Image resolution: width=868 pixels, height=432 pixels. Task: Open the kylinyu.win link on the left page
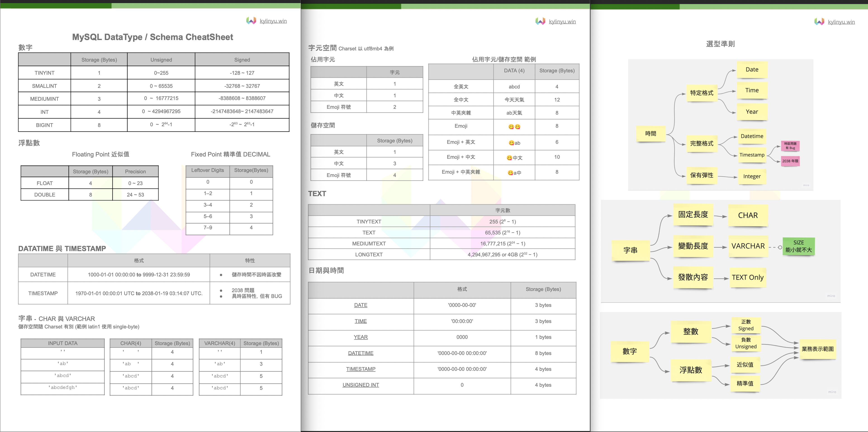273,21
